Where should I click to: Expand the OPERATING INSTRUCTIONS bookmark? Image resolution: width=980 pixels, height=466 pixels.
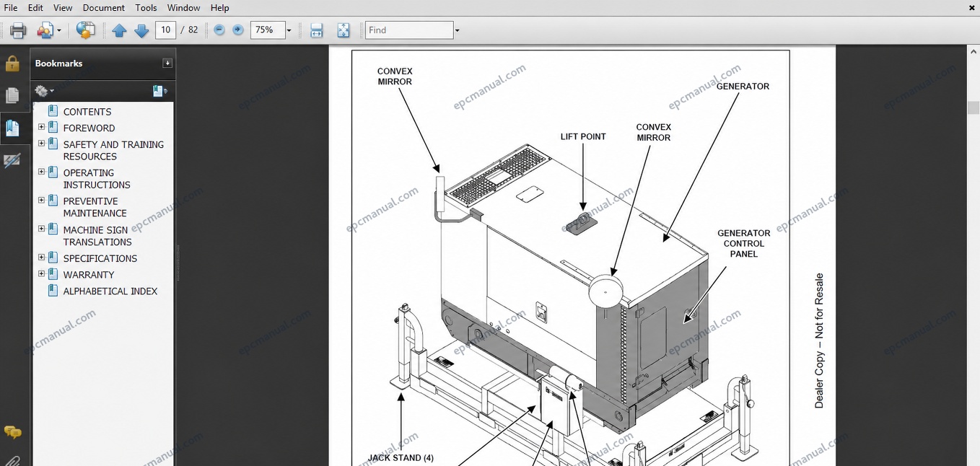[x=41, y=172]
